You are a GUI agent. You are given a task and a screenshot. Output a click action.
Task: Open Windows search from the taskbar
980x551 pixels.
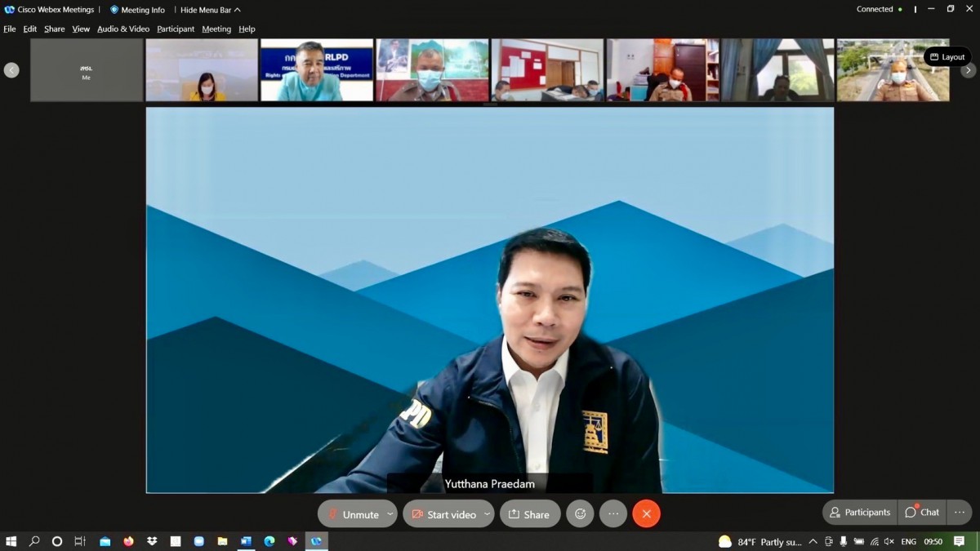(34, 541)
